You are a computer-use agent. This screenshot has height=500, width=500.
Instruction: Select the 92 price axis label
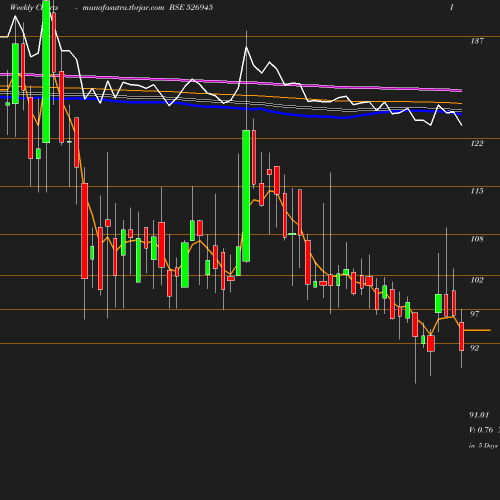(475, 348)
